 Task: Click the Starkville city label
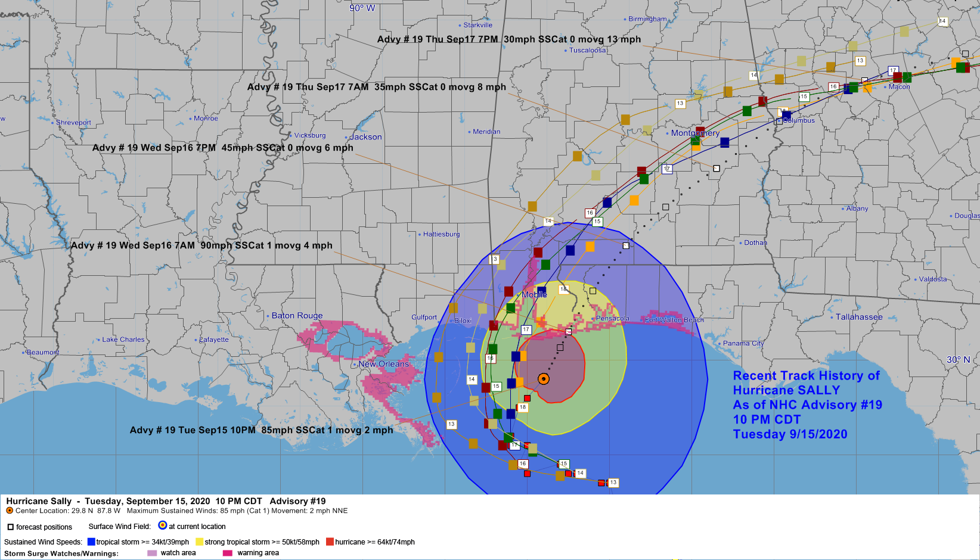(x=478, y=25)
